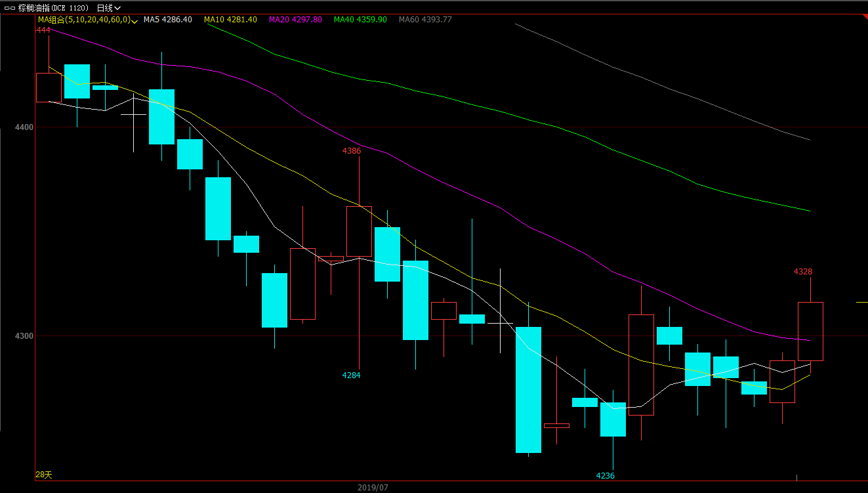Select the MA20 4297.80 legend label
868x493 pixels.
coord(295,20)
